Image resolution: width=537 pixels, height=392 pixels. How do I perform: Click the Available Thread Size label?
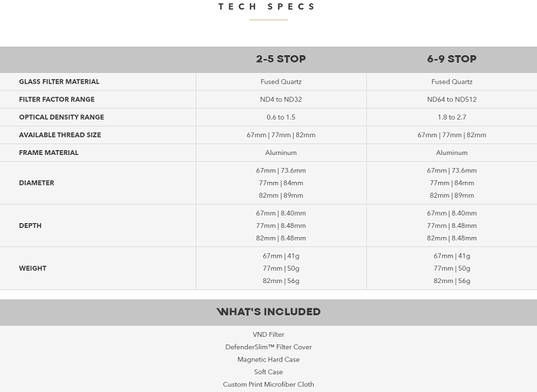point(60,135)
